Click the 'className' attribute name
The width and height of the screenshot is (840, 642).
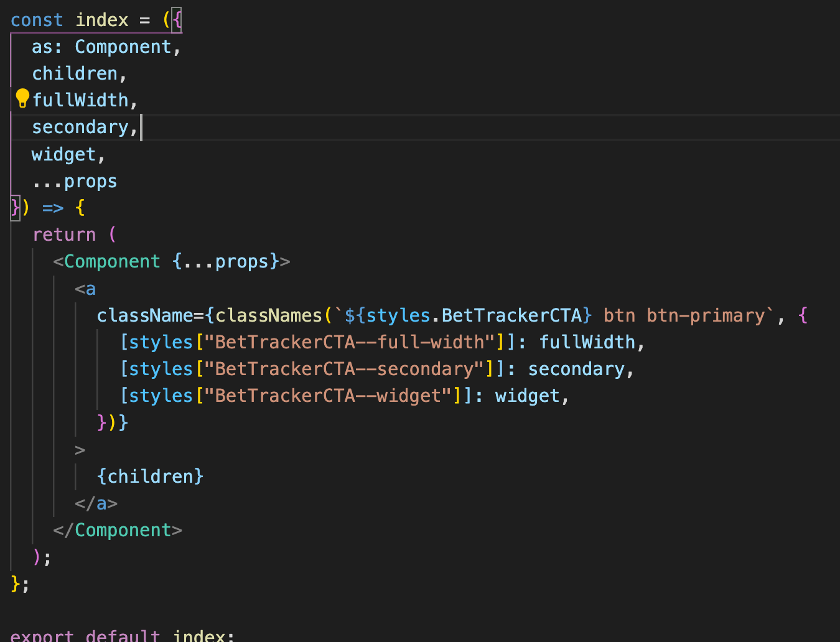tap(145, 315)
